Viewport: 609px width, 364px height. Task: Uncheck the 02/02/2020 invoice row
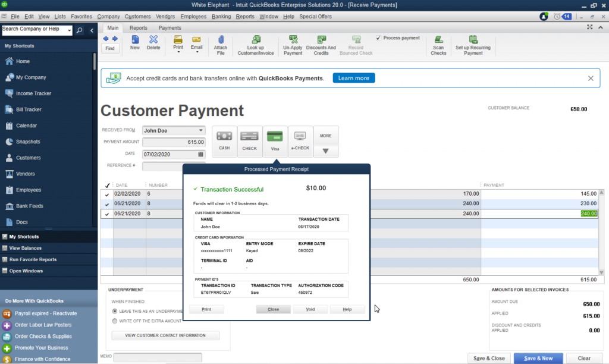(107, 194)
